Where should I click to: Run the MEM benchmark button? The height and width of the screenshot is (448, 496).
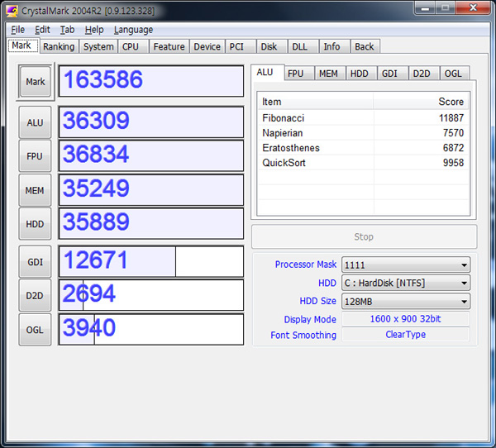coord(35,190)
